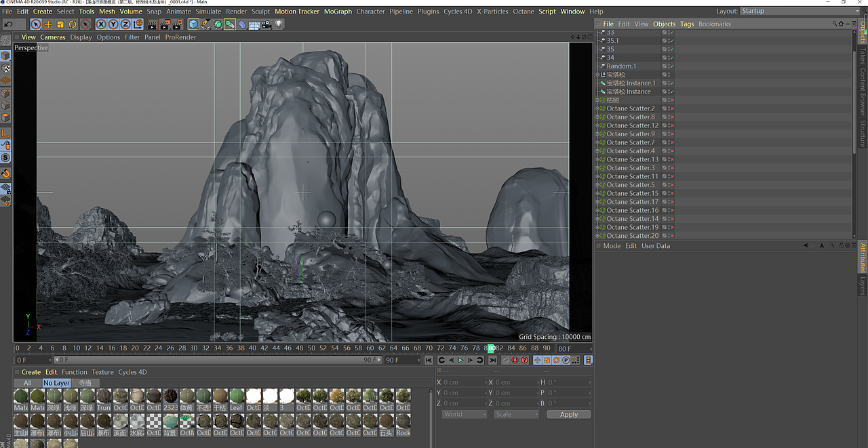Click the Apply button
This screenshot has width=868, height=448.
pos(568,414)
